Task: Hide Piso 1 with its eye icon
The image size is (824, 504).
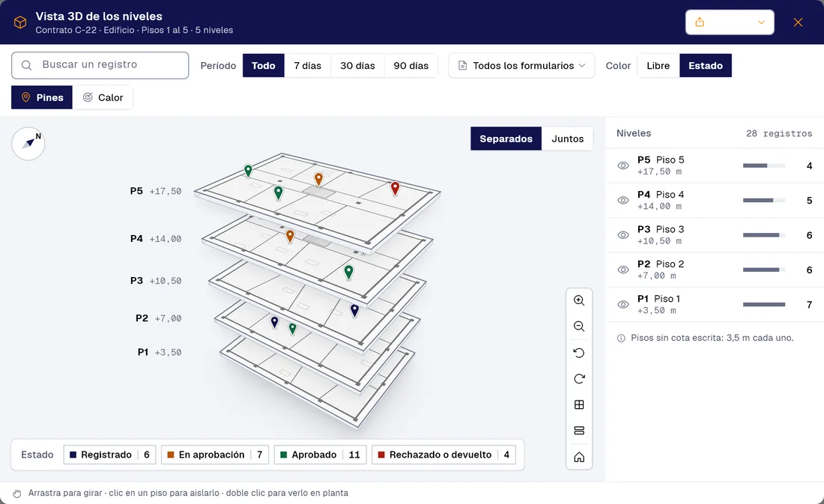Action: 623,304
